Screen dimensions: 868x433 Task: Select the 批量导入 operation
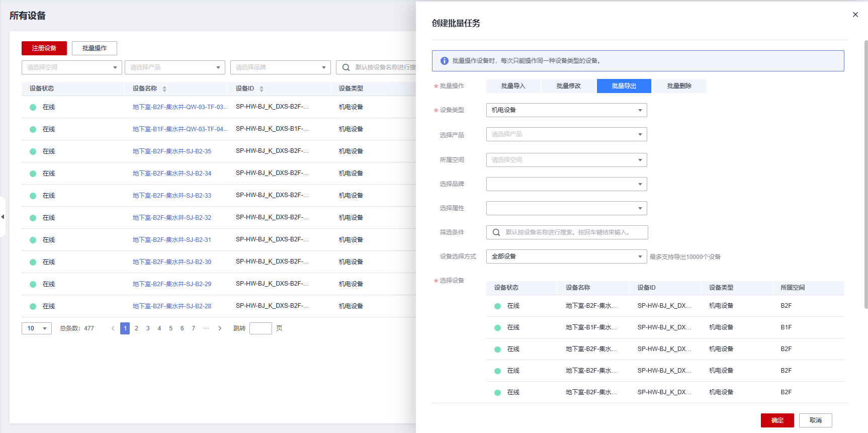513,86
